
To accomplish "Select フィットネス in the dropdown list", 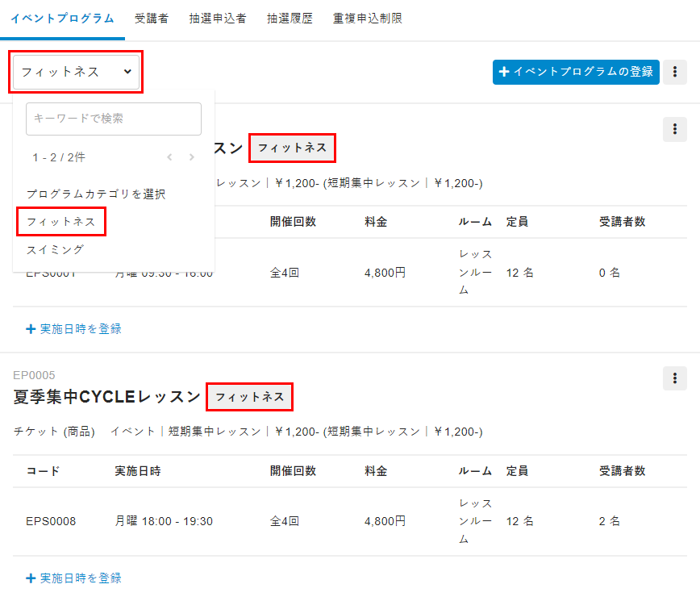I will [x=60, y=222].
